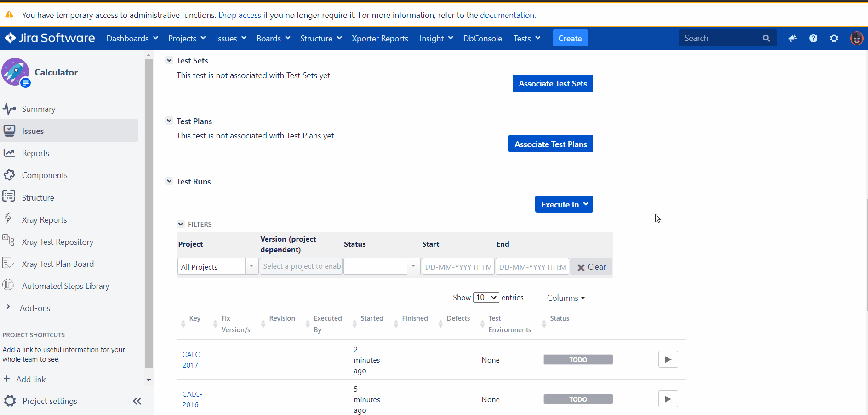Open Xray Test Repository in sidebar
868x415 pixels.
(x=57, y=242)
